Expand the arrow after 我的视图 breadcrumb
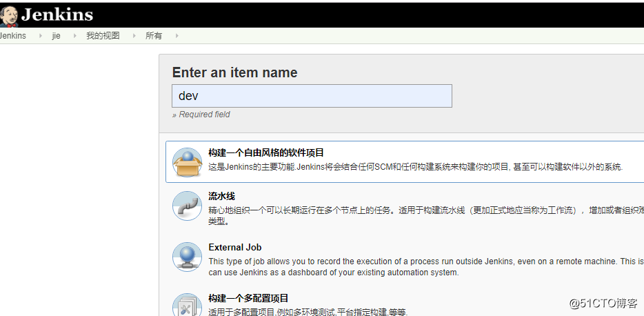Screen dimensions: 644x316 click(x=134, y=36)
